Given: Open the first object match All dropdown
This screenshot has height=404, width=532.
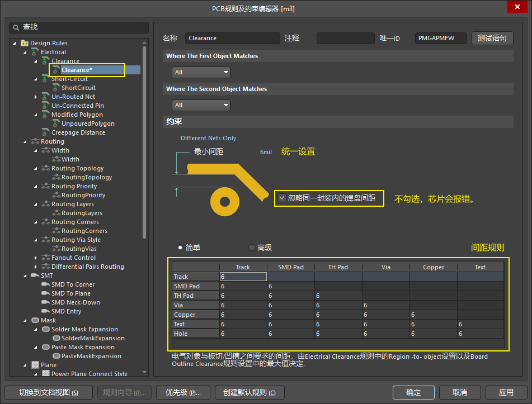Looking at the screenshot, I should pyautogui.click(x=201, y=72).
